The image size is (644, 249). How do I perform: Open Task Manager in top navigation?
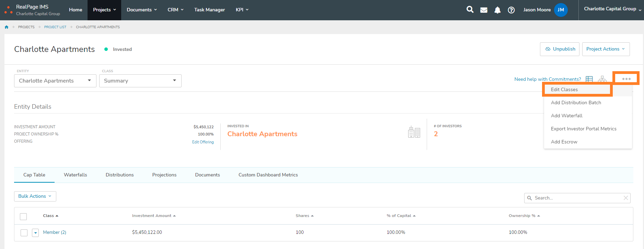[209, 10]
